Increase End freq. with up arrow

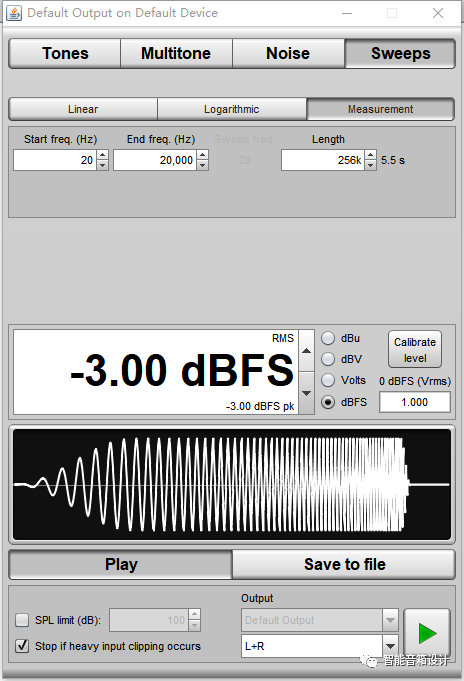coord(202,155)
